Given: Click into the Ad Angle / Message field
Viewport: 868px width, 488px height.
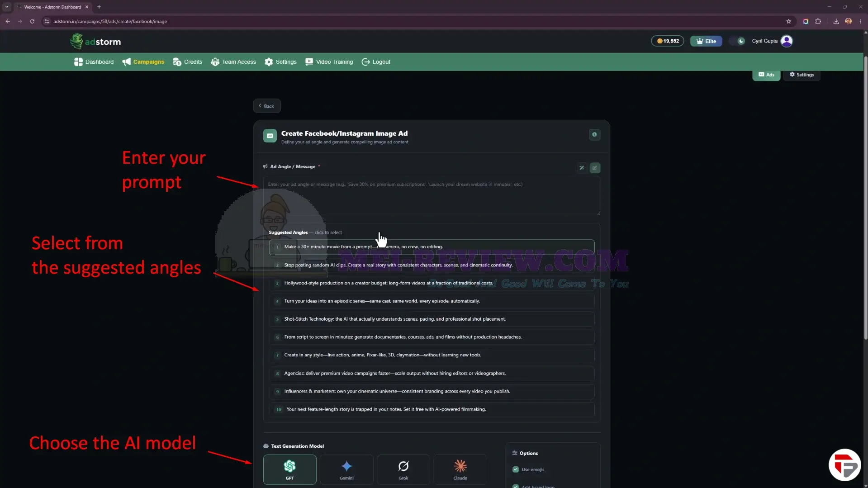Looking at the screenshot, I should point(432,196).
